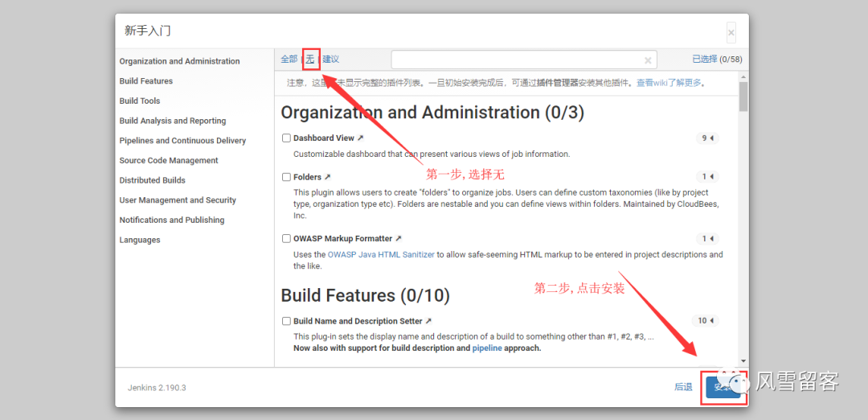Image resolution: width=868 pixels, height=420 pixels.
Task: Open Pipelines and Continuous Delivery category
Action: click(182, 141)
